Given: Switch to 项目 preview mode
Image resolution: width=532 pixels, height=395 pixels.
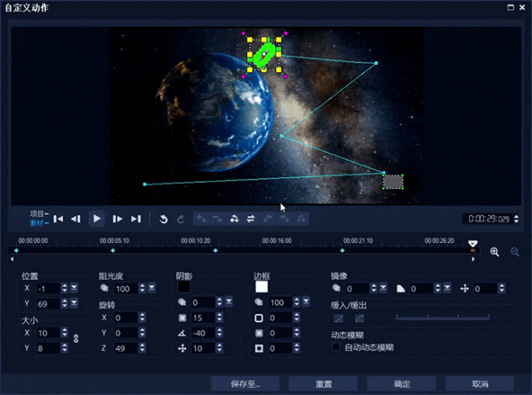Looking at the screenshot, I should tap(37, 214).
